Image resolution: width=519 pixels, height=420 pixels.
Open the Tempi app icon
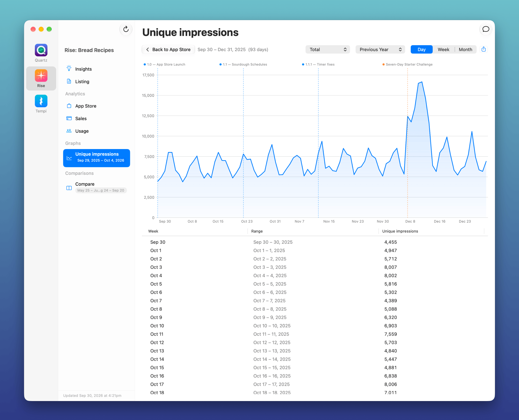[41, 101]
